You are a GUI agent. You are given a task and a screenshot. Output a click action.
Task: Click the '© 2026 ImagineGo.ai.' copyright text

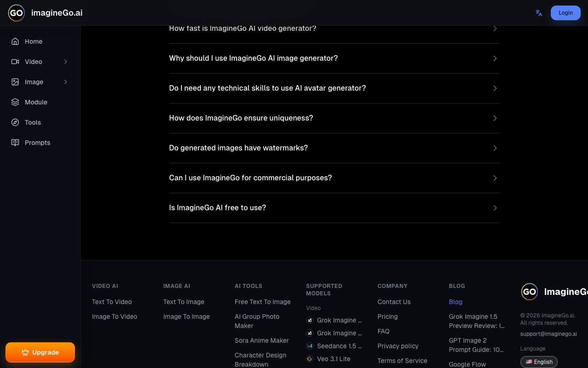point(548,316)
